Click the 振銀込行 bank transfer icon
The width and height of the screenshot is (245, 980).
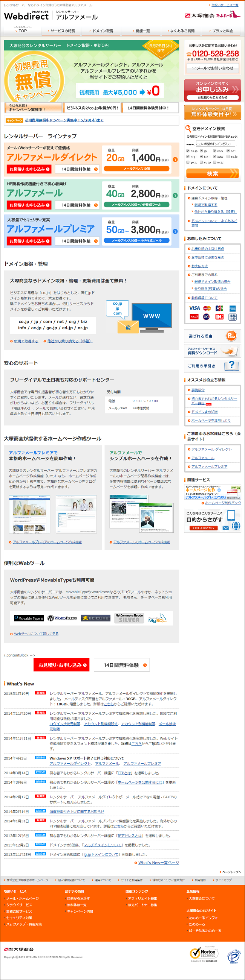click(x=233, y=316)
